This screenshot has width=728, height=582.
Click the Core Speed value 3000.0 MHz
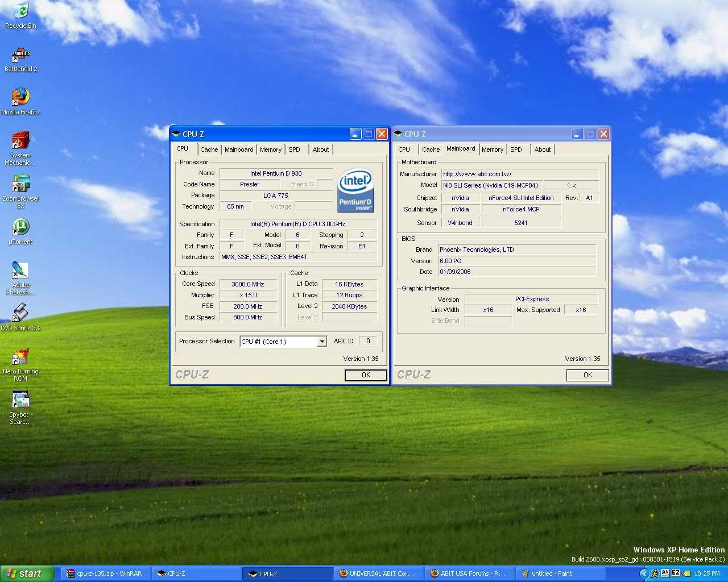(x=248, y=284)
